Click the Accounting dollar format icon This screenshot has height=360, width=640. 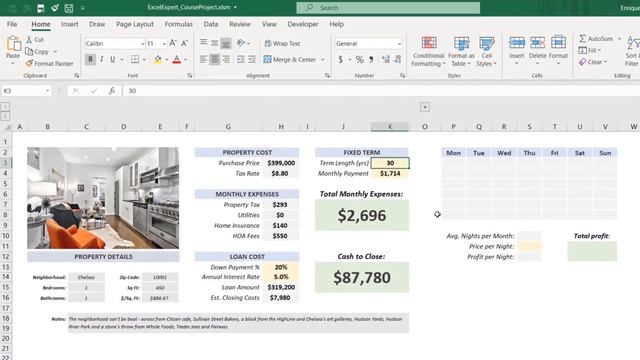(x=340, y=60)
